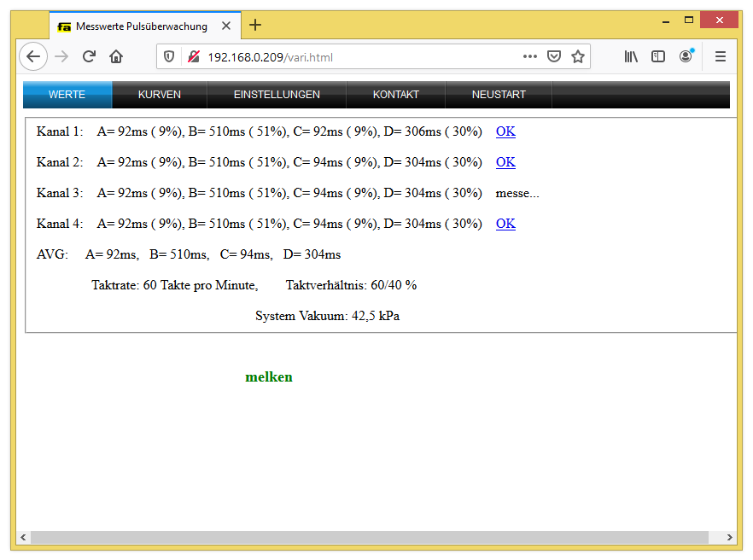Click the scrollbar left arrow
This screenshot has width=753, height=560.
pyautogui.click(x=23, y=537)
